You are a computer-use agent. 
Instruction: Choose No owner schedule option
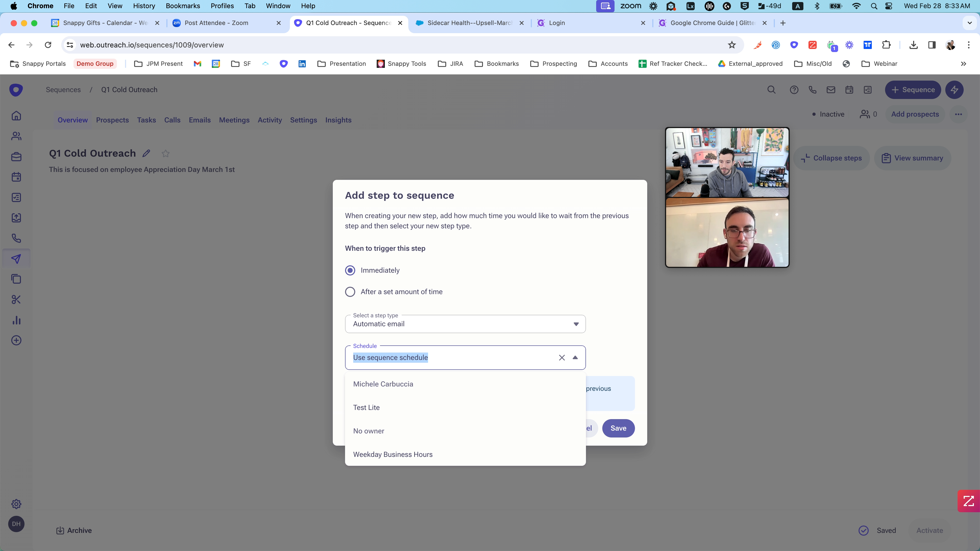(x=465, y=431)
